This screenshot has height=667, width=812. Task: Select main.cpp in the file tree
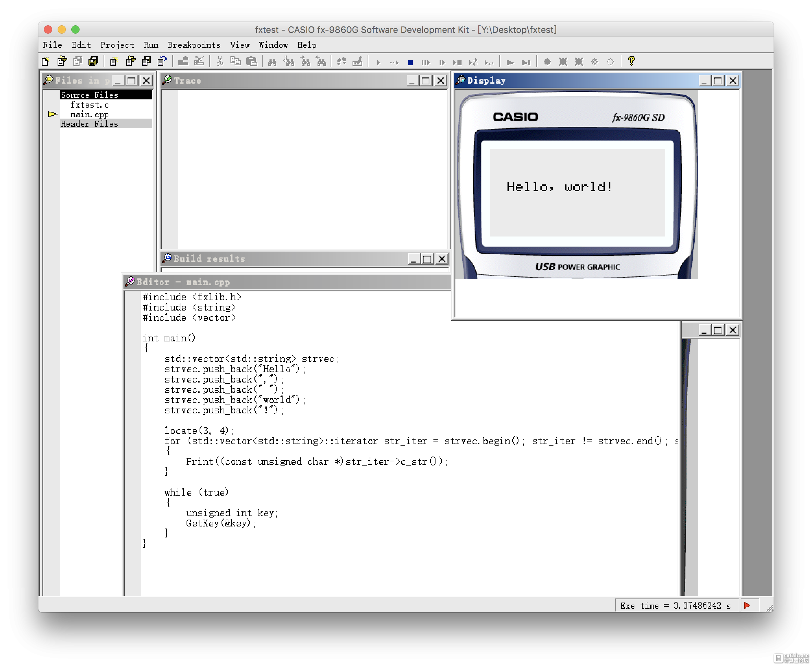click(x=89, y=114)
